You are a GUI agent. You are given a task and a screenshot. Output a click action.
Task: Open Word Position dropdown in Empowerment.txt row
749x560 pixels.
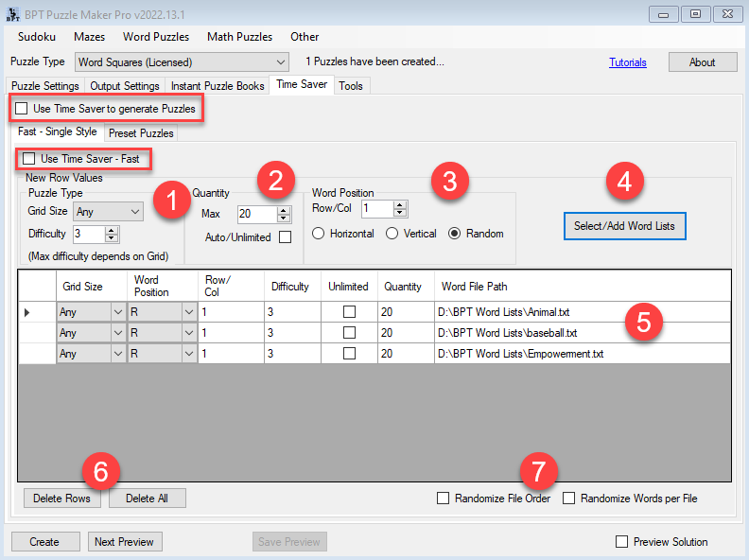tap(189, 354)
